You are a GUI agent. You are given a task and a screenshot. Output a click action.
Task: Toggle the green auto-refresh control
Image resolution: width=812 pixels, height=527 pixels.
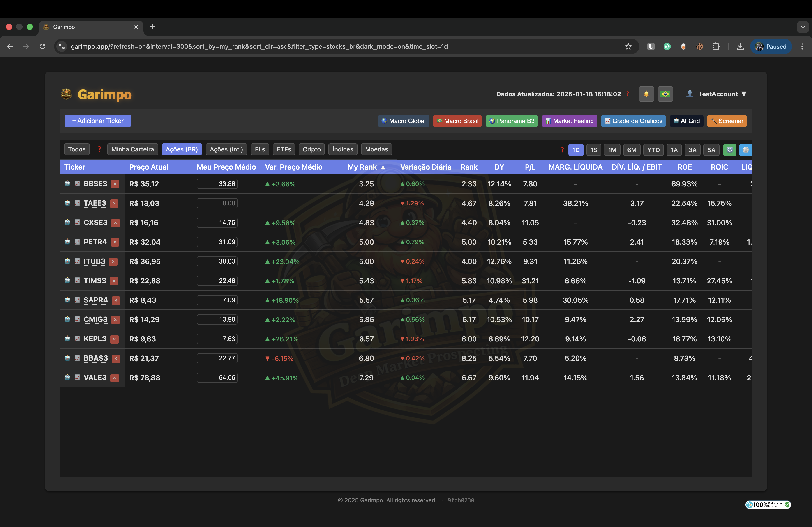729,150
